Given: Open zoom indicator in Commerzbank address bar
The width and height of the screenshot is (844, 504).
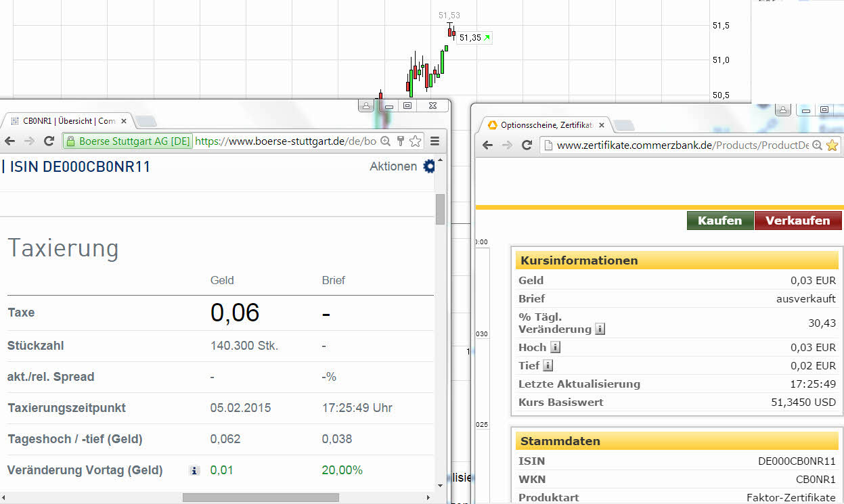Looking at the screenshot, I should click(x=817, y=145).
